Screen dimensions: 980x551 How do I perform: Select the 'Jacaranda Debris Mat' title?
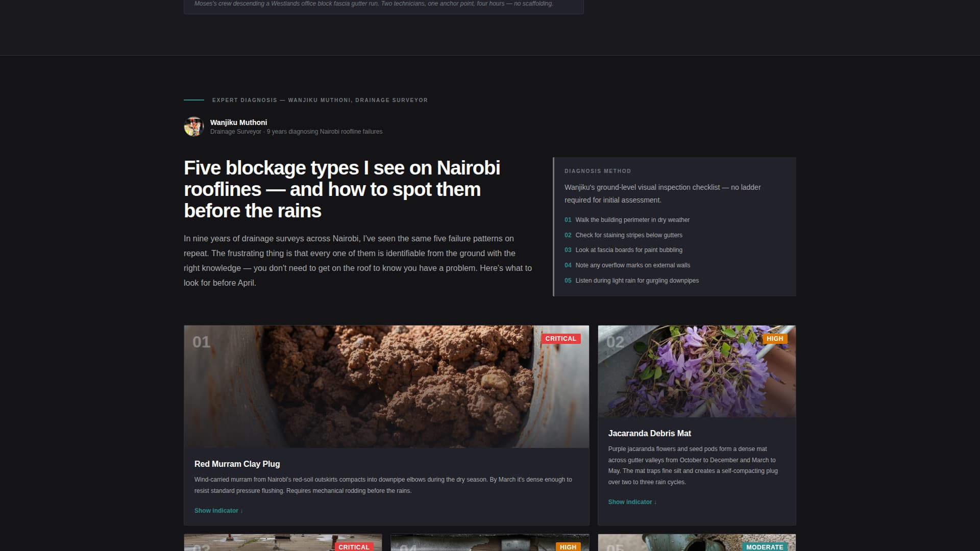[649, 433]
